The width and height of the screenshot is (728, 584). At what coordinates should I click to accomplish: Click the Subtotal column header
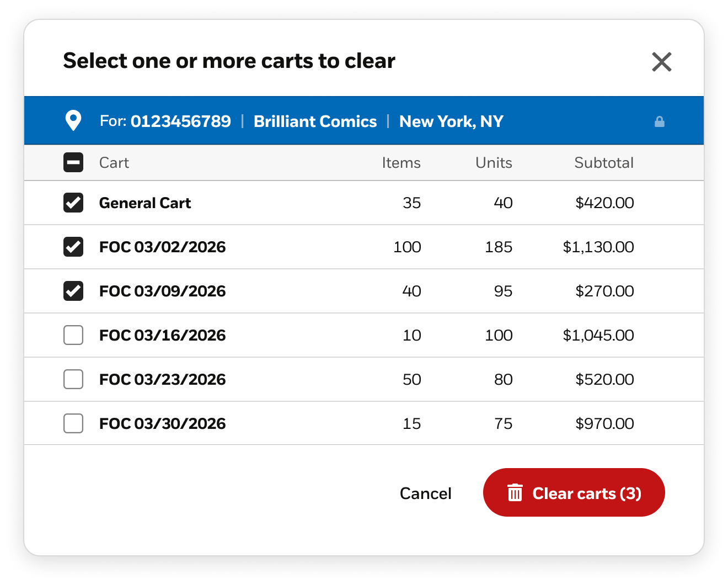603,163
